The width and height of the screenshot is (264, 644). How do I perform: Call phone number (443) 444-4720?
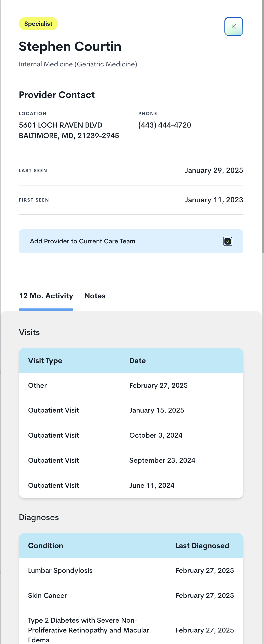[165, 125]
